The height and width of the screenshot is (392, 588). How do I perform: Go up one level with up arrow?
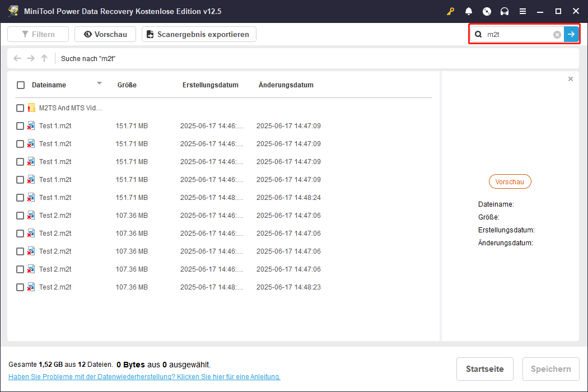(44, 58)
